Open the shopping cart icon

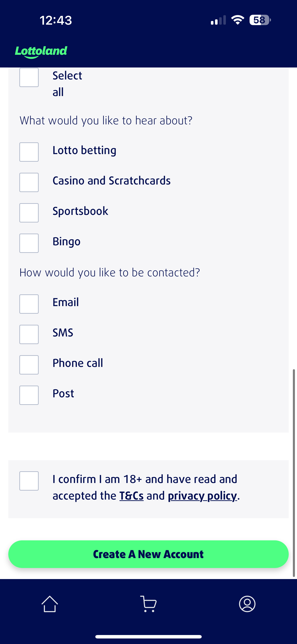click(148, 604)
